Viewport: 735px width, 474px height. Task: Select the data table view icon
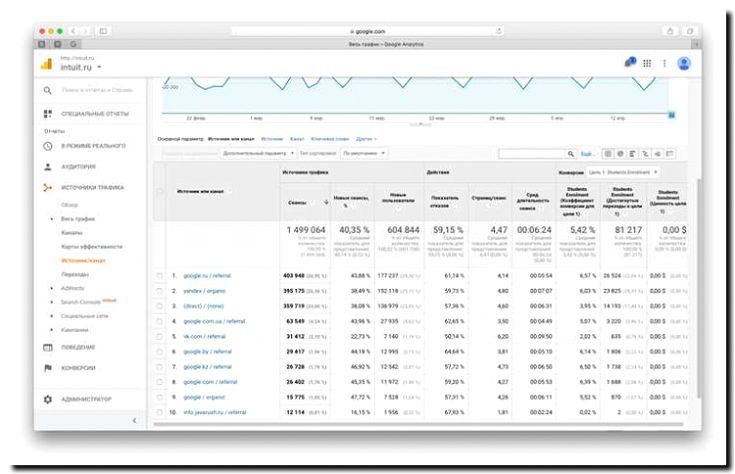coord(606,153)
